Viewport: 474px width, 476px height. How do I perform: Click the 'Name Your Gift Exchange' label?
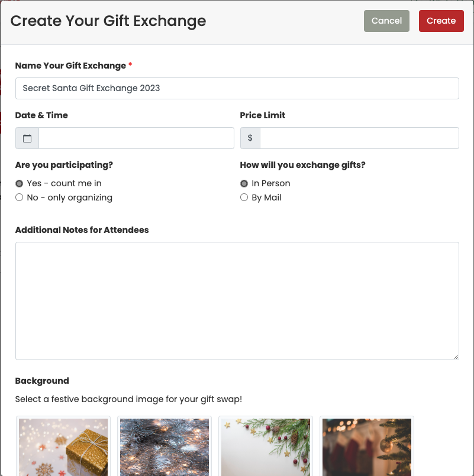click(70, 66)
